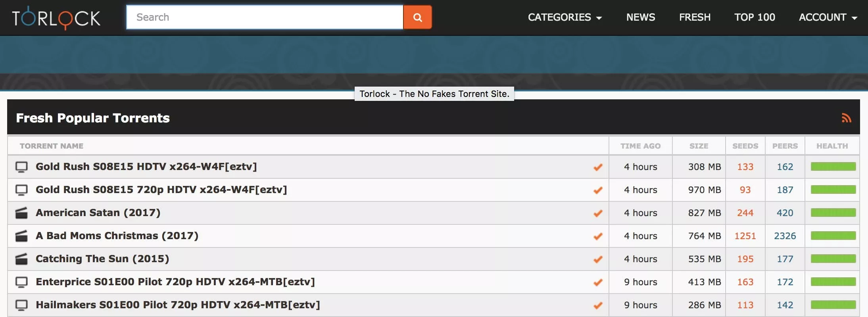Expand the Categories dropdown menu
This screenshot has width=868, height=317.
pos(565,17)
